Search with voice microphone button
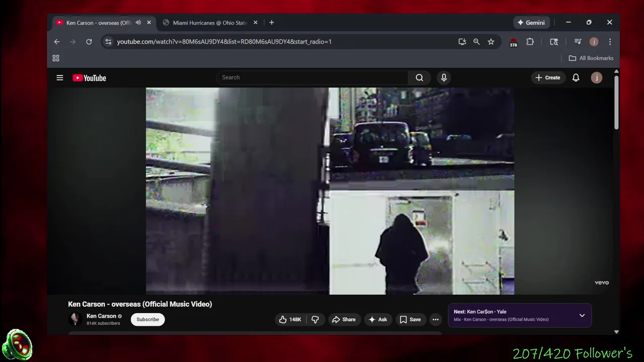 tap(444, 77)
